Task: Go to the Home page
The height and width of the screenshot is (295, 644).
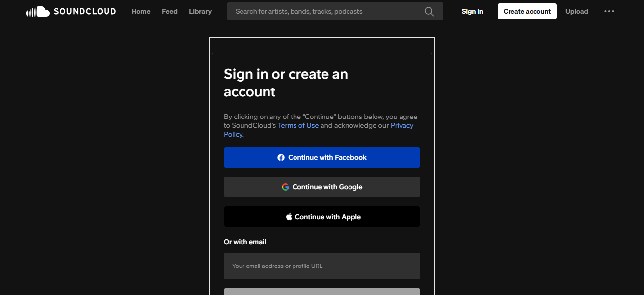Action: coord(141,11)
